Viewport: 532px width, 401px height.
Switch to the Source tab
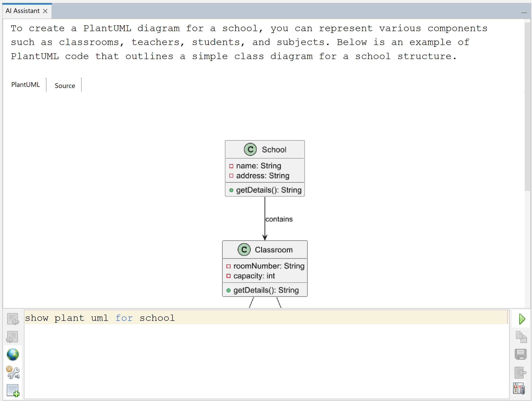coord(65,86)
